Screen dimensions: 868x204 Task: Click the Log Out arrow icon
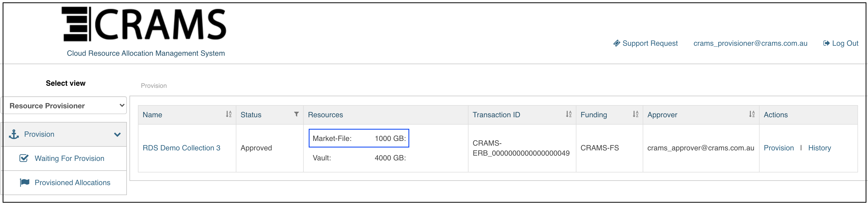tap(826, 43)
